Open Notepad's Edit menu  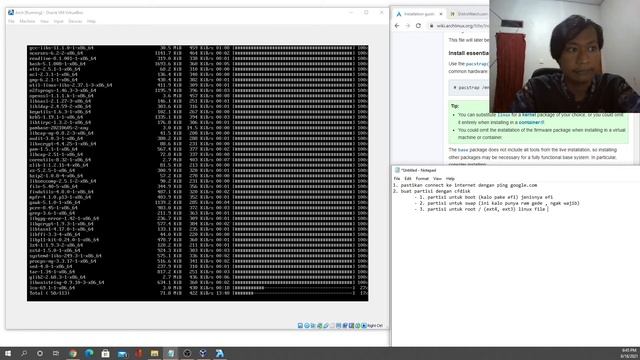coord(408,179)
